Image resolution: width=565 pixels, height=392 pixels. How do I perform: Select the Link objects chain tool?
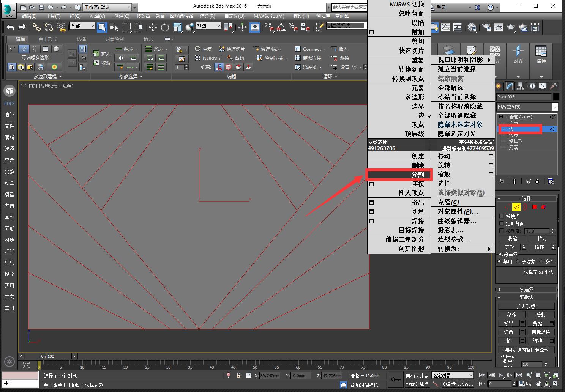pos(36,27)
